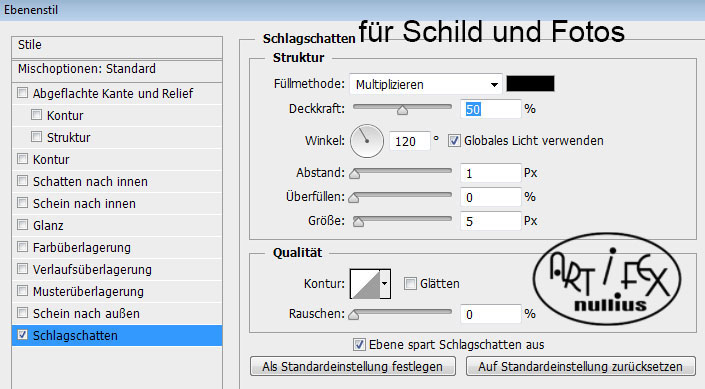Click the Winkel angle dial
705x389 pixels.
click(367, 141)
